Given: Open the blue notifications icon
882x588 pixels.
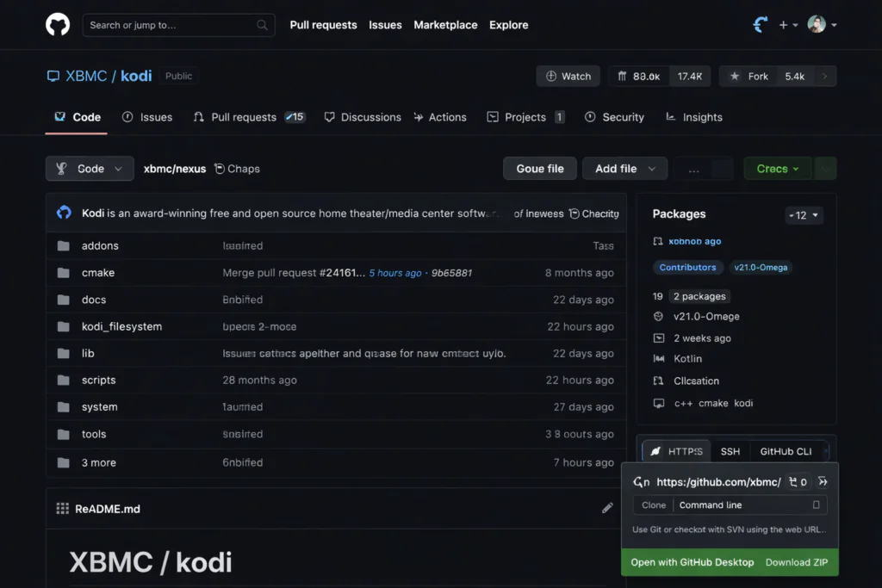Looking at the screenshot, I should coord(761,25).
